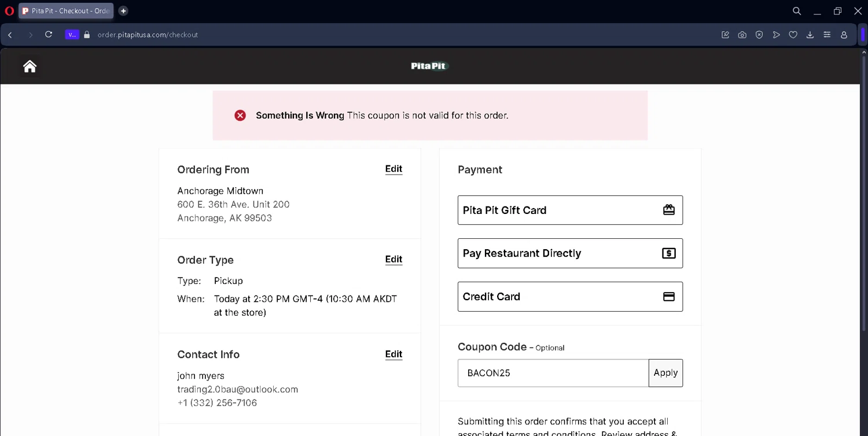Click the 'Pickup' order type value
The image size is (868, 436).
[x=229, y=281]
